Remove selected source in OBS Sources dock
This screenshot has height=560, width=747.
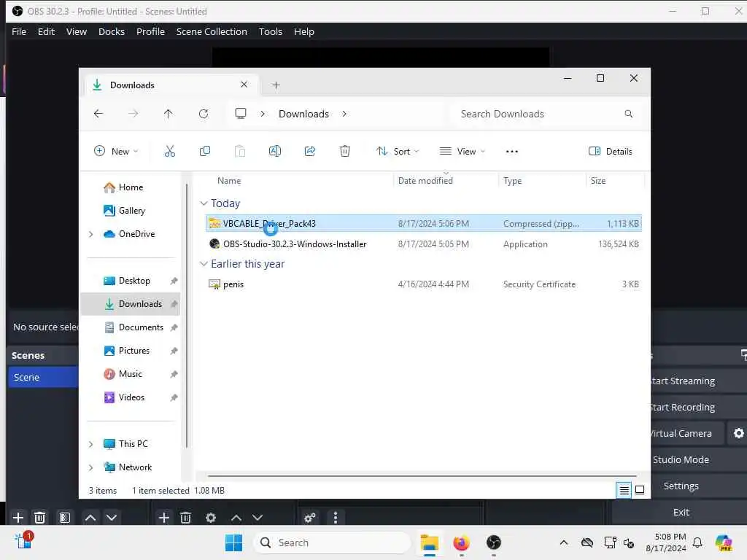point(186,518)
